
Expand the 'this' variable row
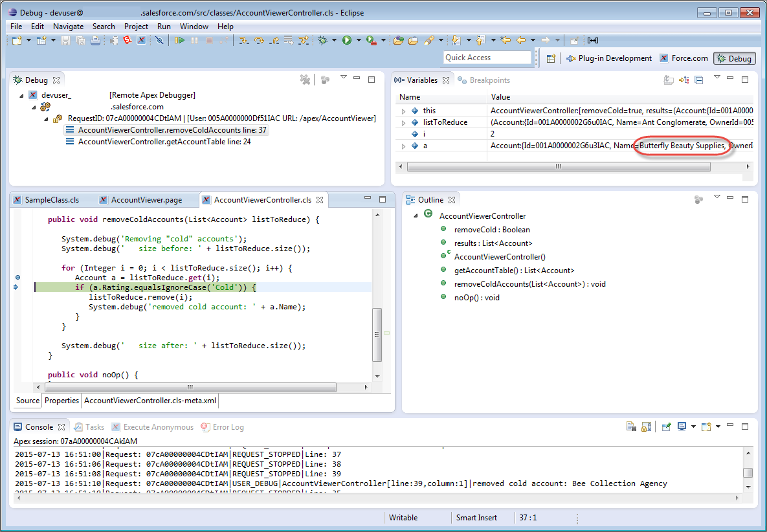pyautogui.click(x=403, y=111)
